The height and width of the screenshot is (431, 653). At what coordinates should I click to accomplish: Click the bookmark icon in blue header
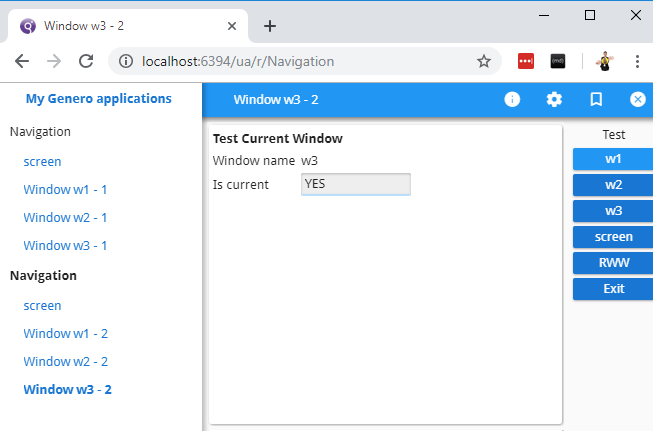pos(596,99)
